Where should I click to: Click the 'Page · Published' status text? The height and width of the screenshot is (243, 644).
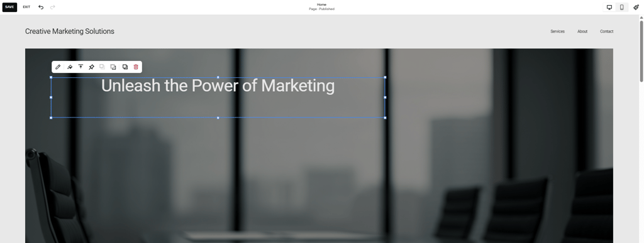tap(321, 9)
